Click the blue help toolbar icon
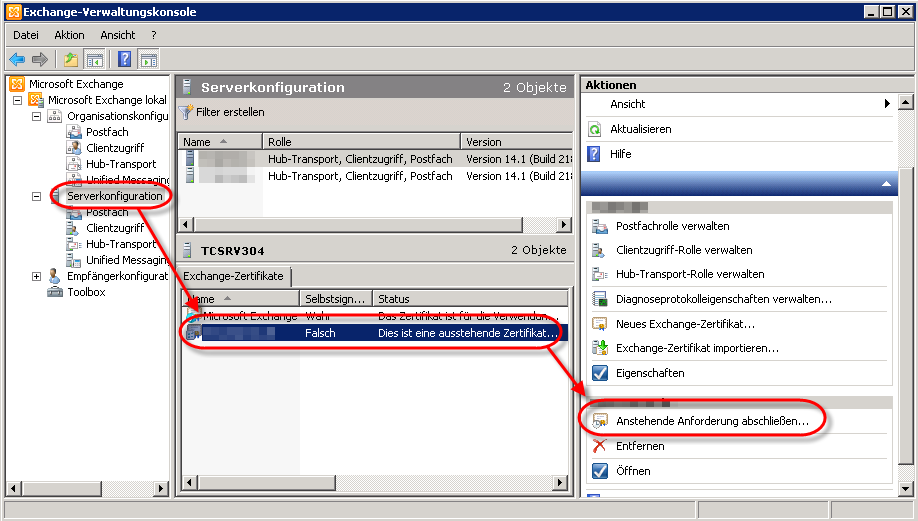This screenshot has width=918, height=521. (x=125, y=60)
